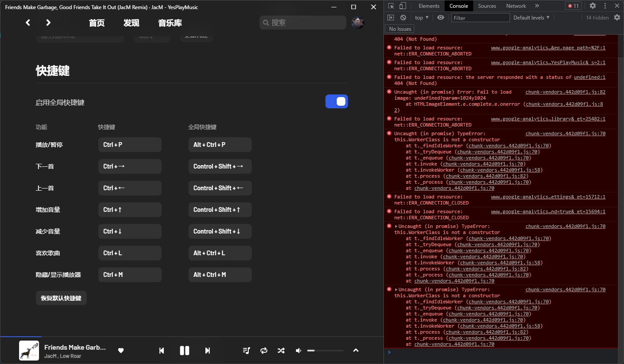Show more DevTools tabs via double chevron
Image resolution: width=624 pixels, height=364 pixels.
pos(537,6)
